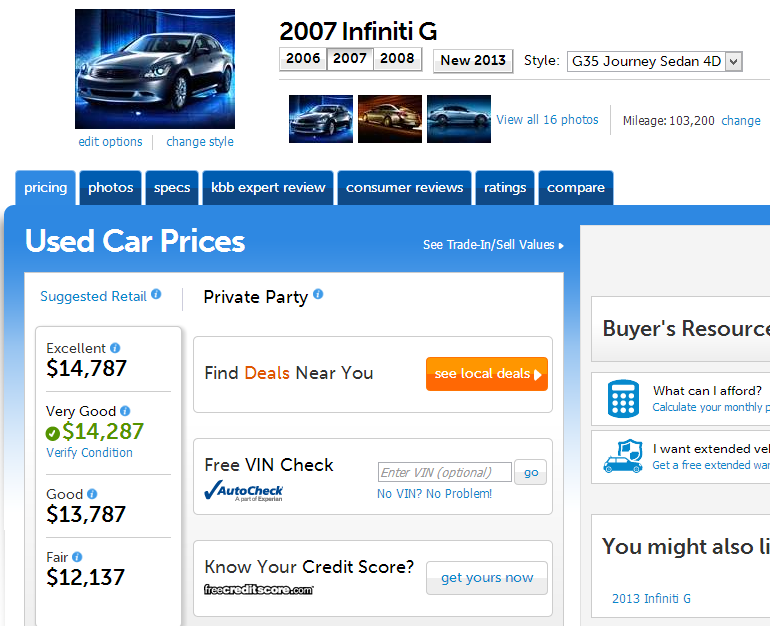The width and height of the screenshot is (770, 626).
Task: Click info icon next to Good condition
Action: click(x=92, y=494)
